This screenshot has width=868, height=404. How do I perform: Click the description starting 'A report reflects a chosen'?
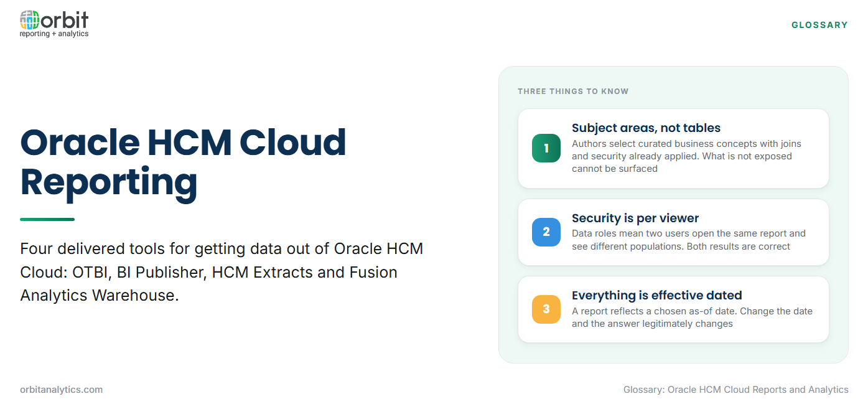point(692,317)
